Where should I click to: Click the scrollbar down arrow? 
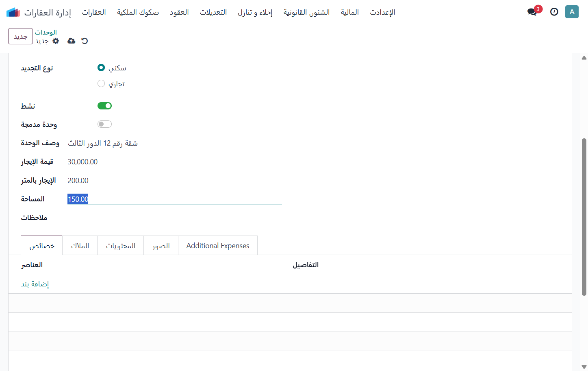[x=584, y=367]
